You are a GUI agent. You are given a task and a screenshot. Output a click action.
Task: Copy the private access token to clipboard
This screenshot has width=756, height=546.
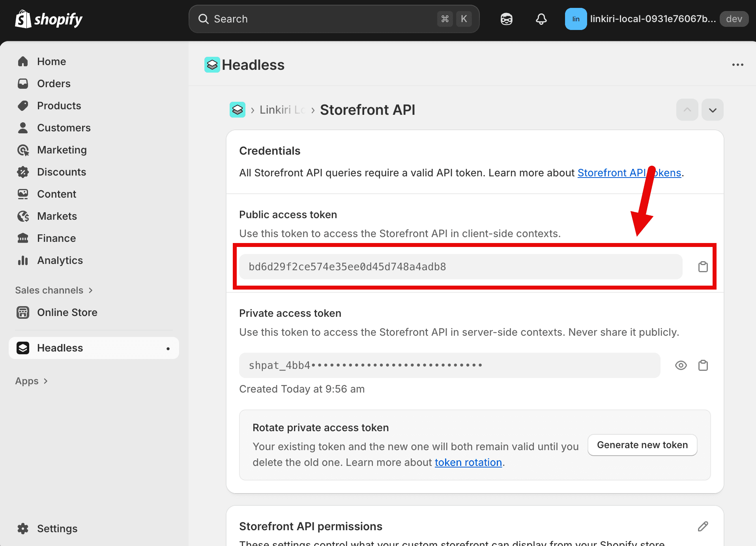703,365
